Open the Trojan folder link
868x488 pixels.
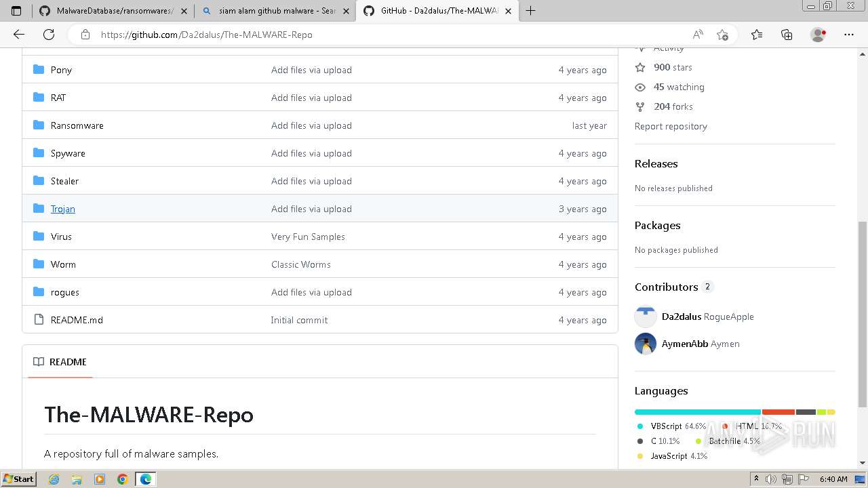pyautogui.click(x=63, y=209)
